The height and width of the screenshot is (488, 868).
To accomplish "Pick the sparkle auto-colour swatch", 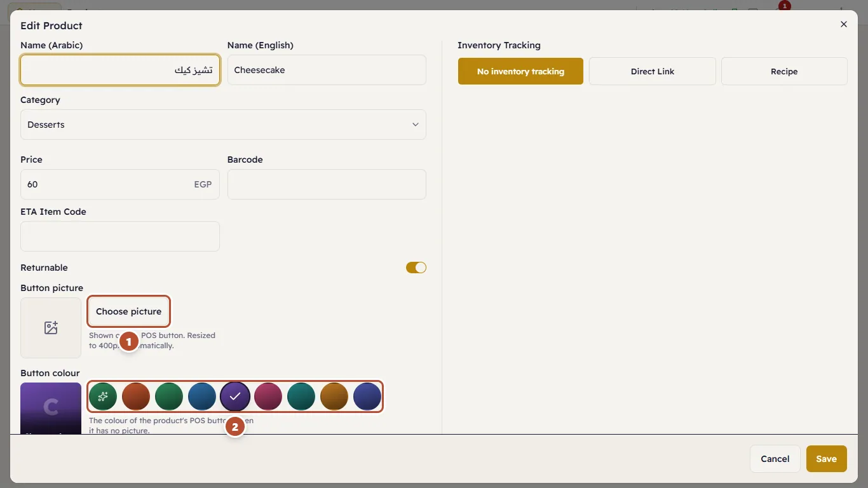I will click(x=103, y=396).
